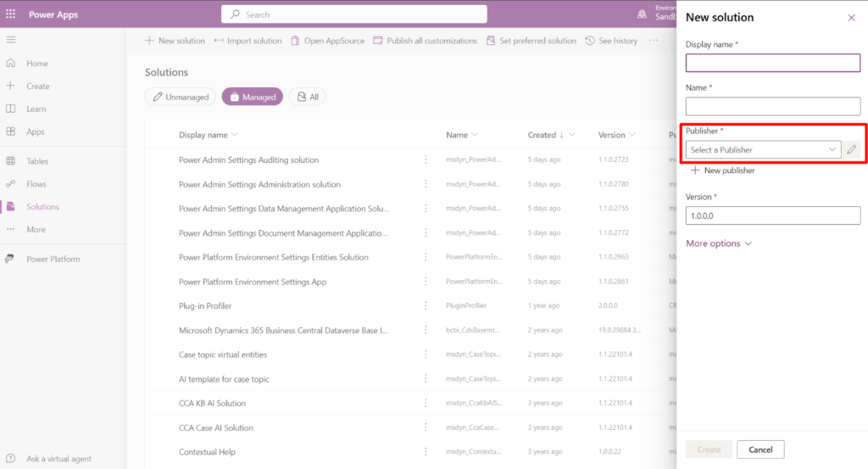This screenshot has height=469, width=868.
Task: Open Power Admin Settings Auditing solution
Action: pyautogui.click(x=248, y=159)
